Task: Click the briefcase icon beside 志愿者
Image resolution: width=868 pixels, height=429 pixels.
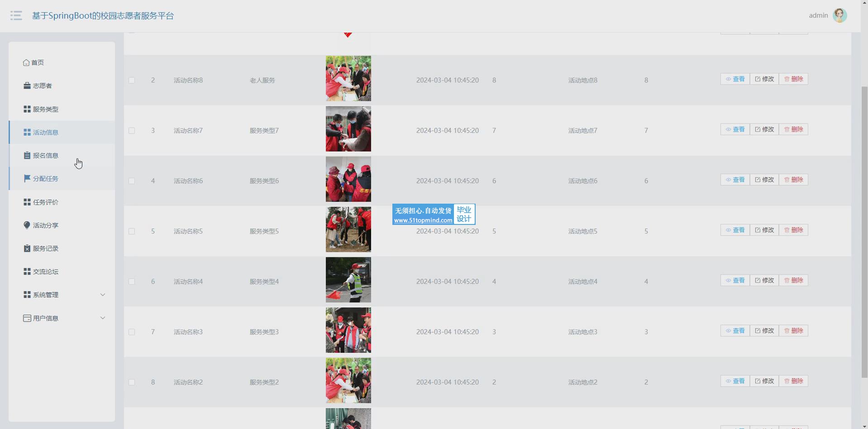Action: point(27,86)
